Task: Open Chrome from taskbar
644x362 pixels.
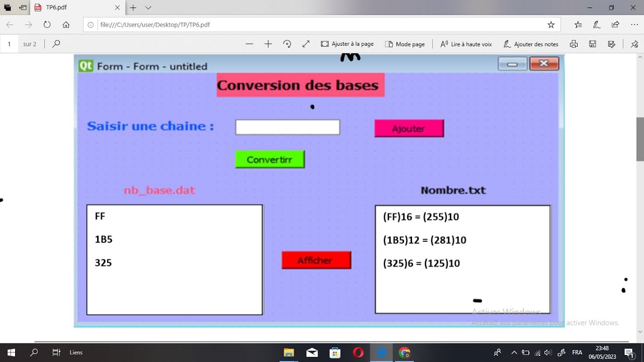Action: click(405, 352)
